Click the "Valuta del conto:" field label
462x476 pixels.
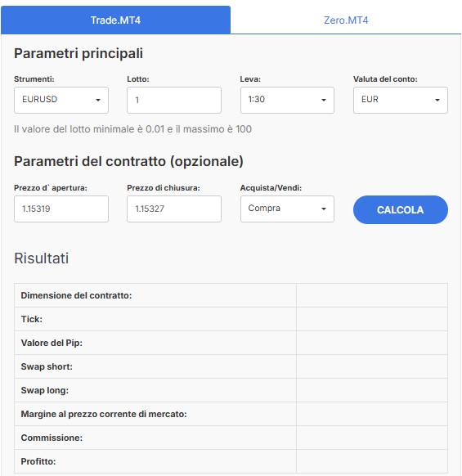pos(385,79)
